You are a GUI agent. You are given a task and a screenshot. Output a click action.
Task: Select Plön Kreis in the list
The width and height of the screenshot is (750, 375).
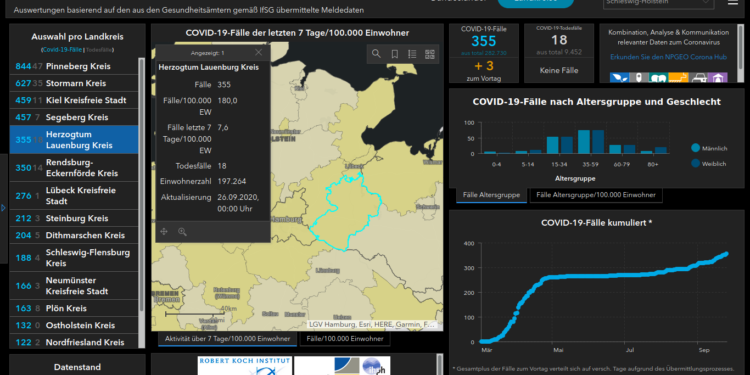pyautogui.click(x=74, y=308)
